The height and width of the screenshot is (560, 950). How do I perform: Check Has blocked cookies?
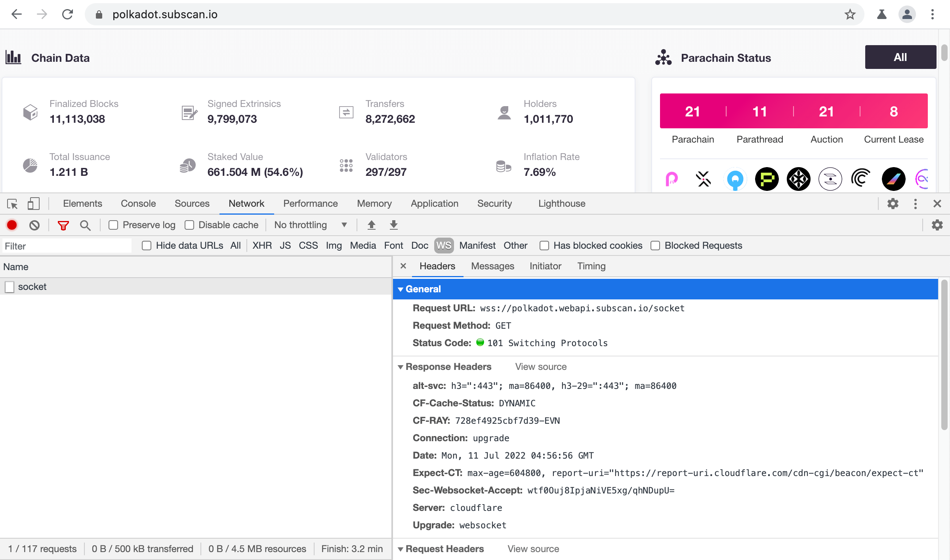[x=544, y=246]
